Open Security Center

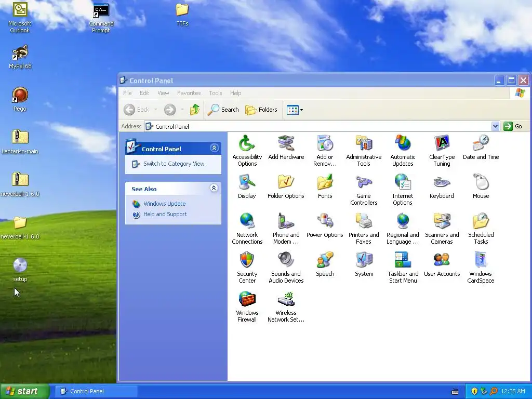tap(247, 268)
